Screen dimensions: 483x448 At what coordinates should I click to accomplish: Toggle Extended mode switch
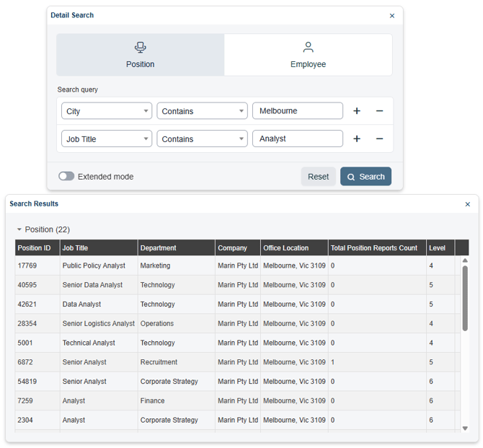(66, 176)
